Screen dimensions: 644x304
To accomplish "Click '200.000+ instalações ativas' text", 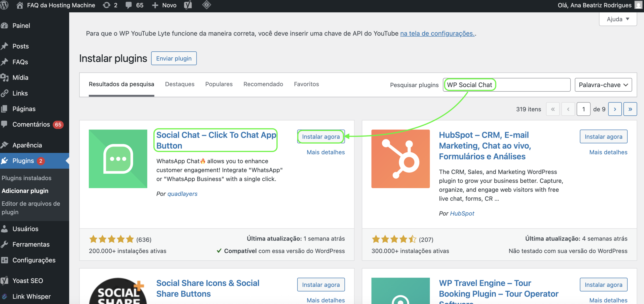I will (x=128, y=251).
